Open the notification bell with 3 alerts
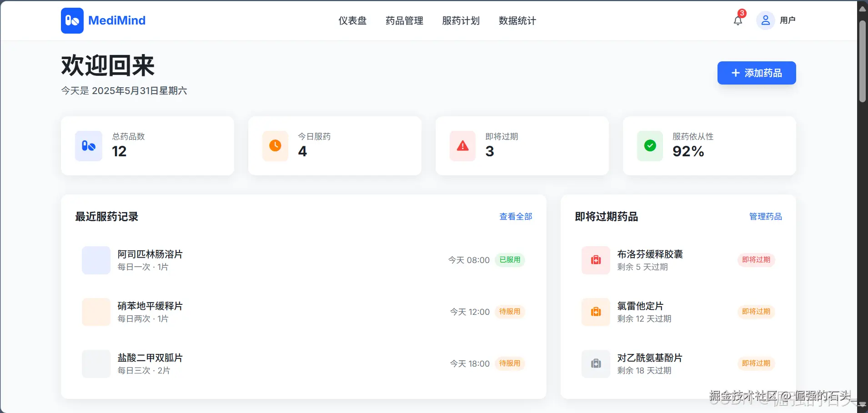 pos(737,21)
